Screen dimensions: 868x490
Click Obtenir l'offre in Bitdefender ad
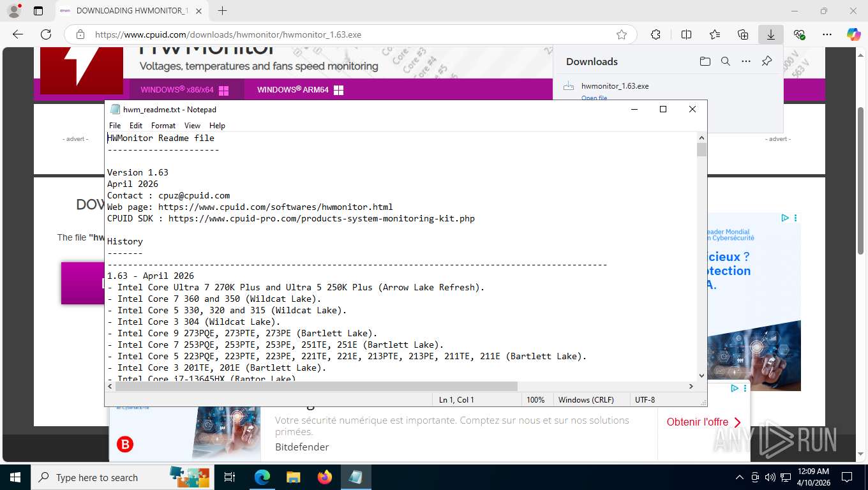point(704,422)
